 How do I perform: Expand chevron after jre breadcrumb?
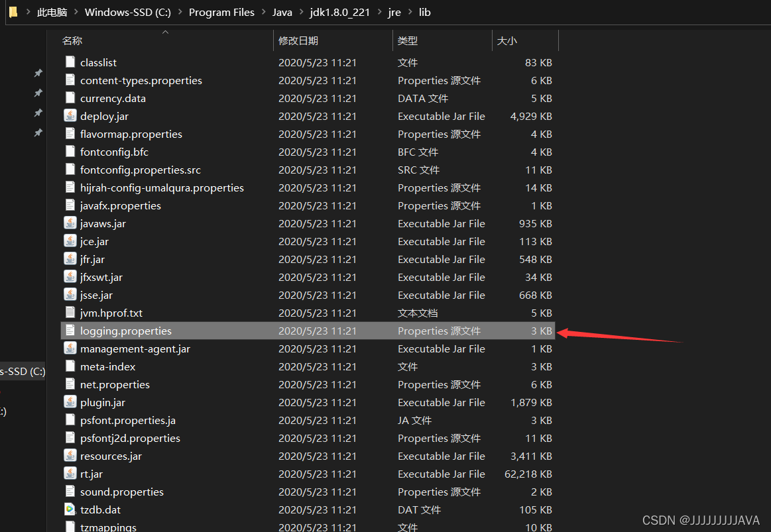click(410, 13)
